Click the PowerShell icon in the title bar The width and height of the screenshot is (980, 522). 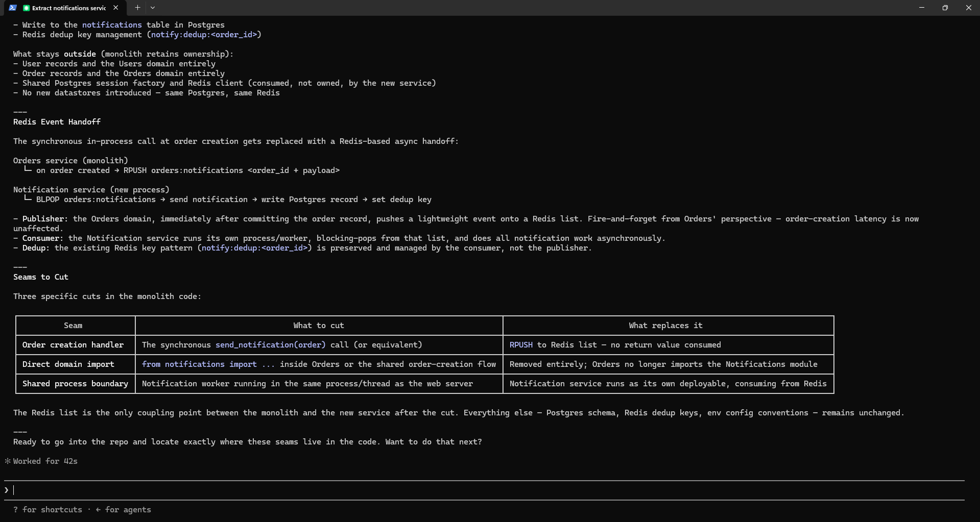(12, 8)
